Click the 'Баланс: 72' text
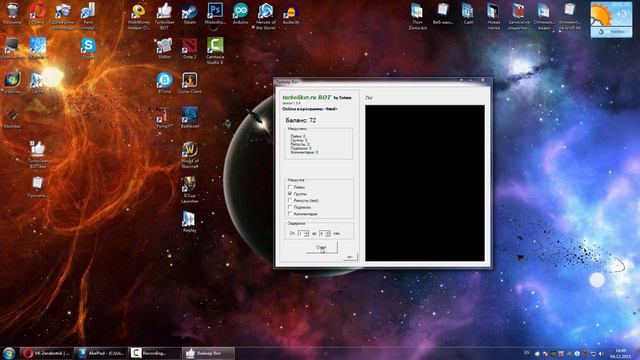The width and height of the screenshot is (640, 360). [301, 120]
